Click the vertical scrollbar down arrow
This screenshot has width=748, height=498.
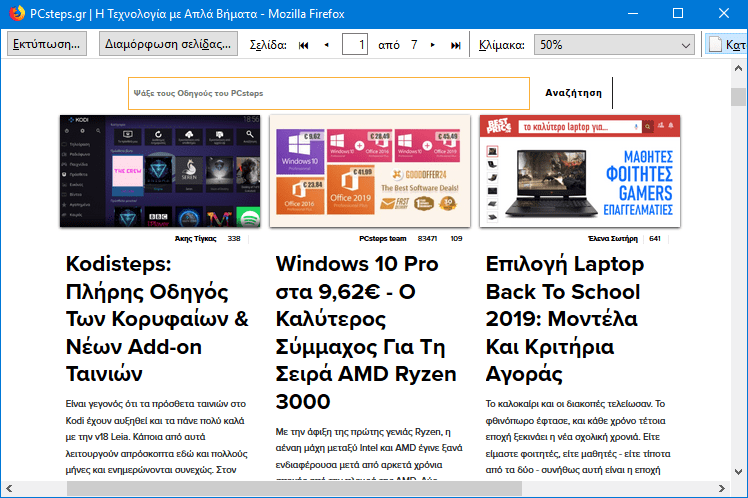coord(738,472)
